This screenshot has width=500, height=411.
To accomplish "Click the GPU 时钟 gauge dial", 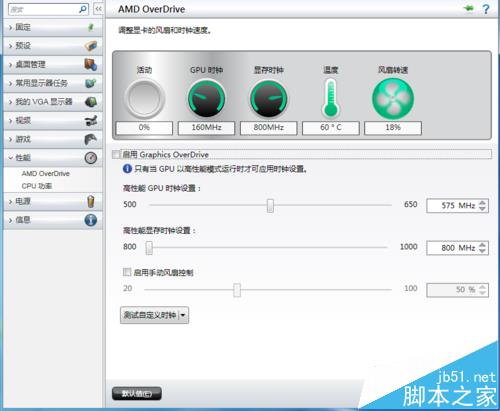I will tap(206, 99).
